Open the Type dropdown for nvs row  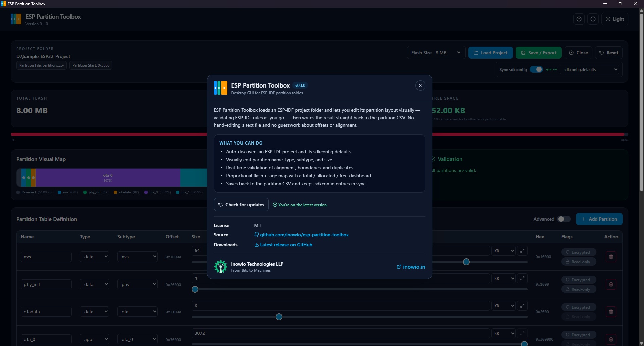[95, 257]
